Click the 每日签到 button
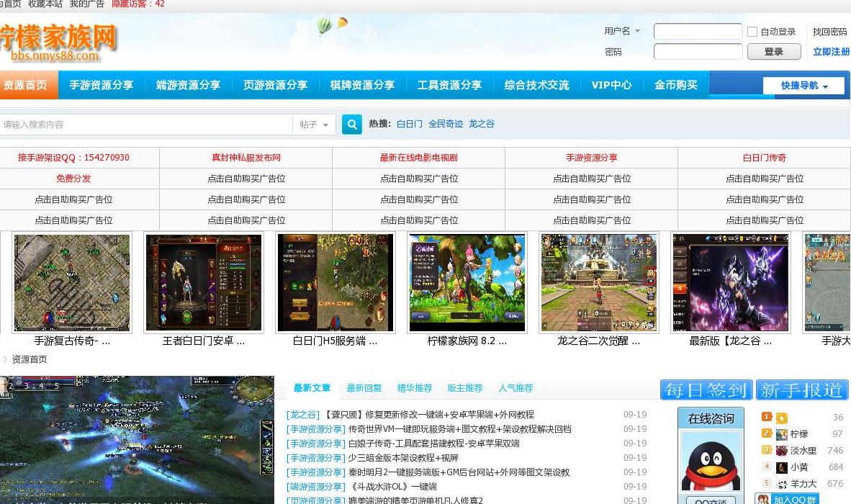Screen dimensions: 851x504 706,390
